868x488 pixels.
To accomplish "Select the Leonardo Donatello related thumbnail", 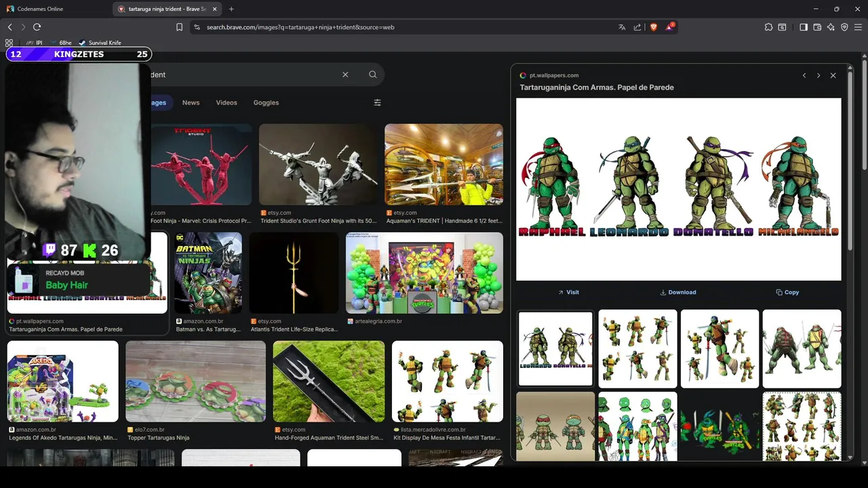I will 555,348.
